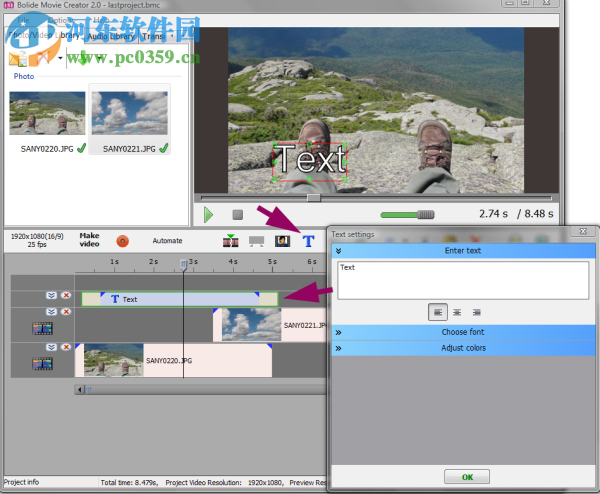The image size is (600, 494).
Task: Click the timeline scrollbar left arrow
Action: [x=80, y=390]
